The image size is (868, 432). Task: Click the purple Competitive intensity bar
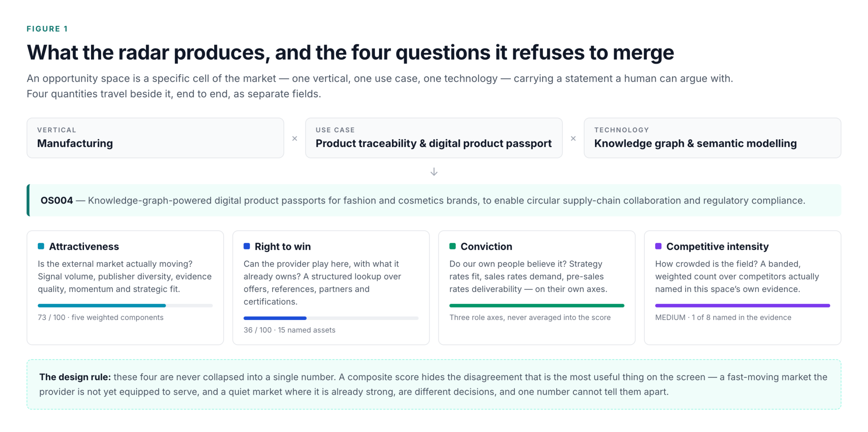(742, 306)
